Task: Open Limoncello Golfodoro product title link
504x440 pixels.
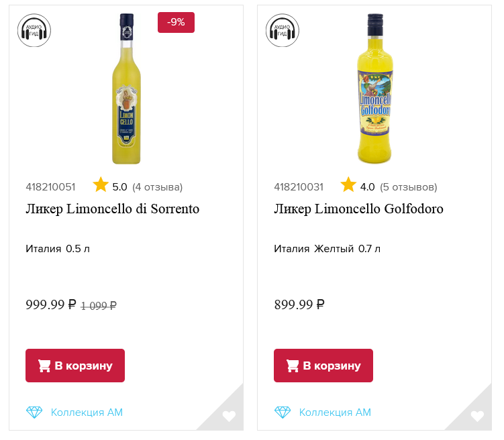Action: click(359, 209)
